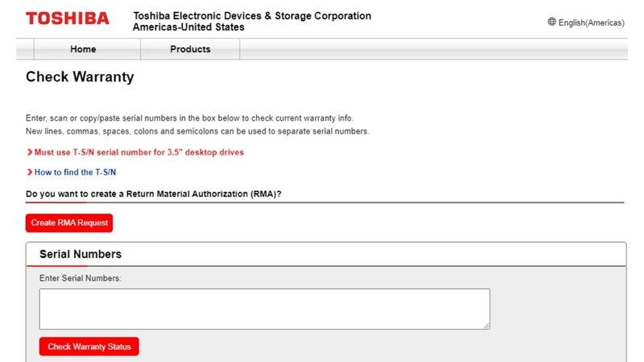Click the Check Warranty Status button

pyautogui.click(x=89, y=347)
